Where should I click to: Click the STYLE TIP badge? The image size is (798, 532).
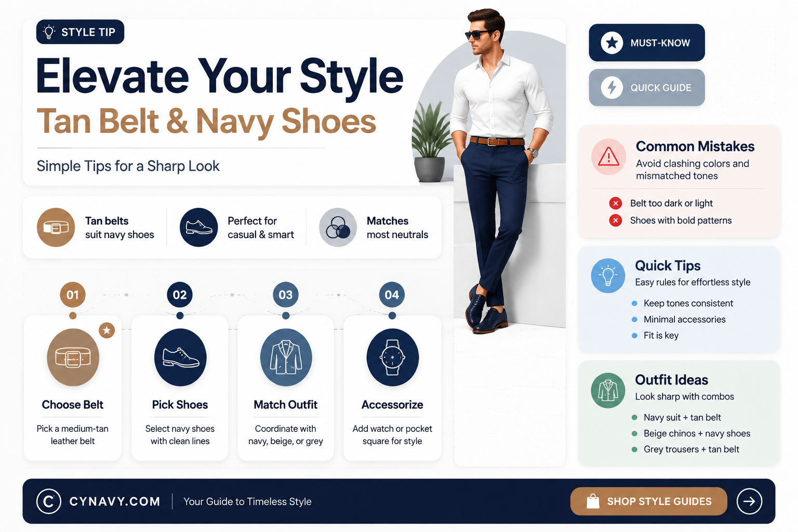(80, 32)
